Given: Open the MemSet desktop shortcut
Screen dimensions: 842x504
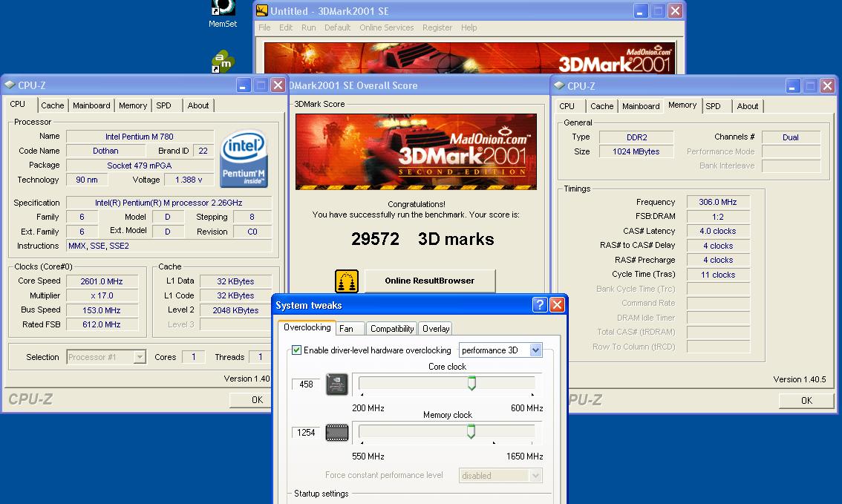Looking at the screenshot, I should coord(222,13).
